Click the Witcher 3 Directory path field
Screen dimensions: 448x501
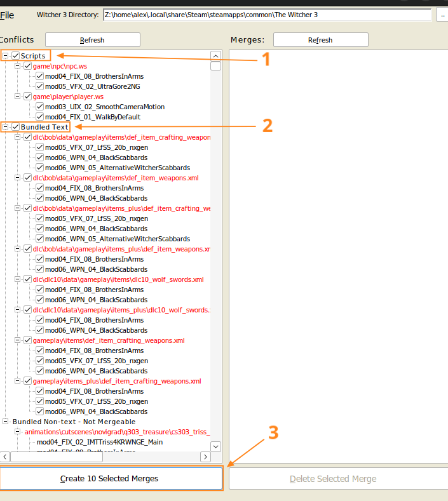[267, 15]
